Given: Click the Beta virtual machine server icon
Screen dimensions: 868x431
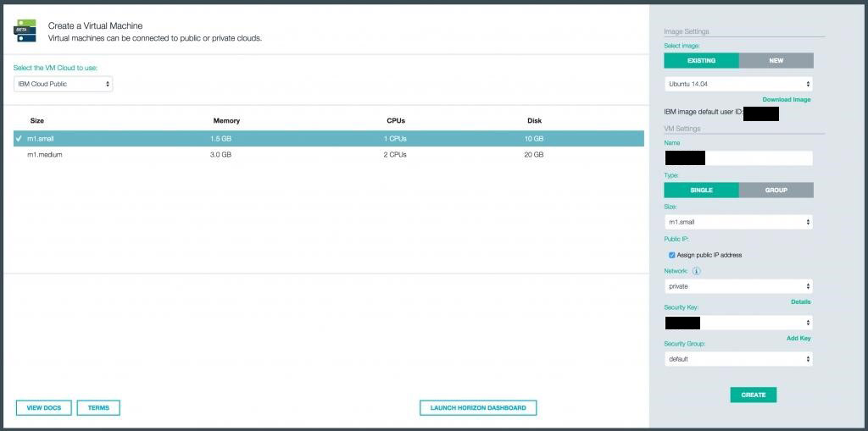Looking at the screenshot, I should point(25,31).
